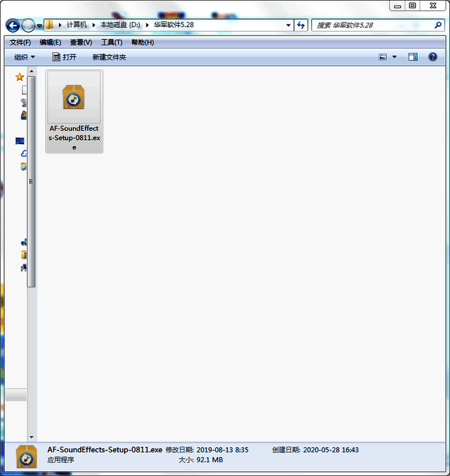
Task: Click the Favorites star in sidebar
Action: (20, 77)
